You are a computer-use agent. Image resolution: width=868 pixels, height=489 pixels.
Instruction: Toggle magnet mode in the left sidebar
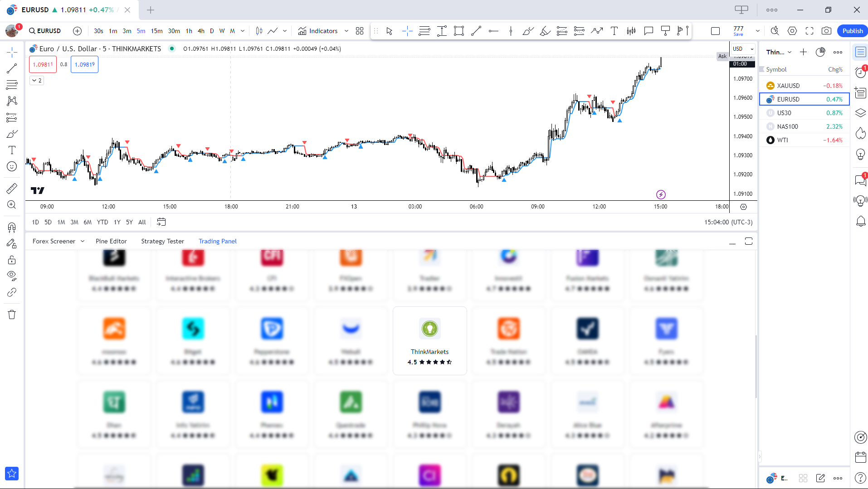pos(12,227)
